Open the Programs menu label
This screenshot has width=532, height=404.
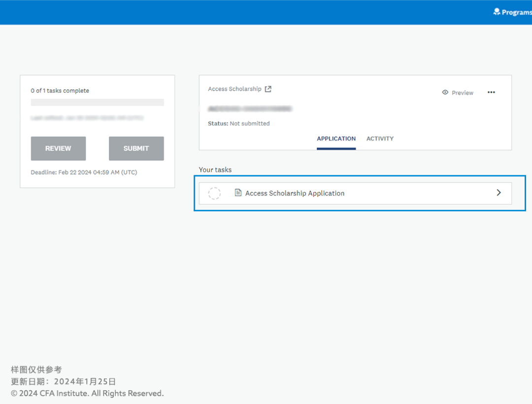click(516, 12)
